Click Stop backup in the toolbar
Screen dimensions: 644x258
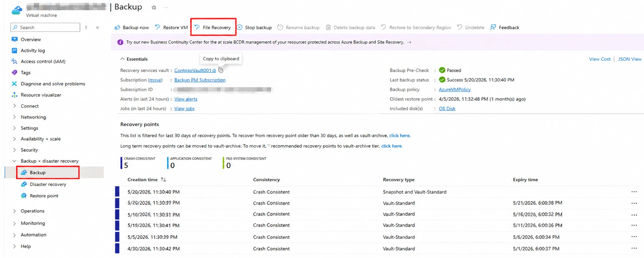[254, 27]
